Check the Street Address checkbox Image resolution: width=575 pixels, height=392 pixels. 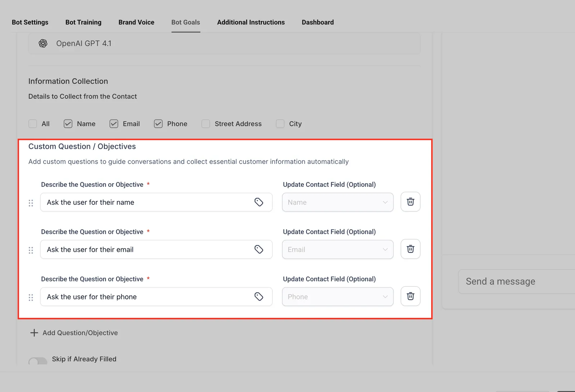pyautogui.click(x=206, y=124)
